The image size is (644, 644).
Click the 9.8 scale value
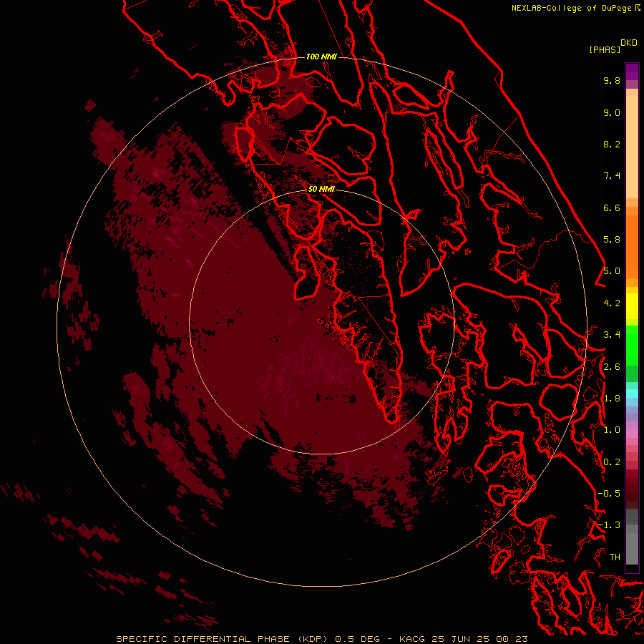click(612, 80)
